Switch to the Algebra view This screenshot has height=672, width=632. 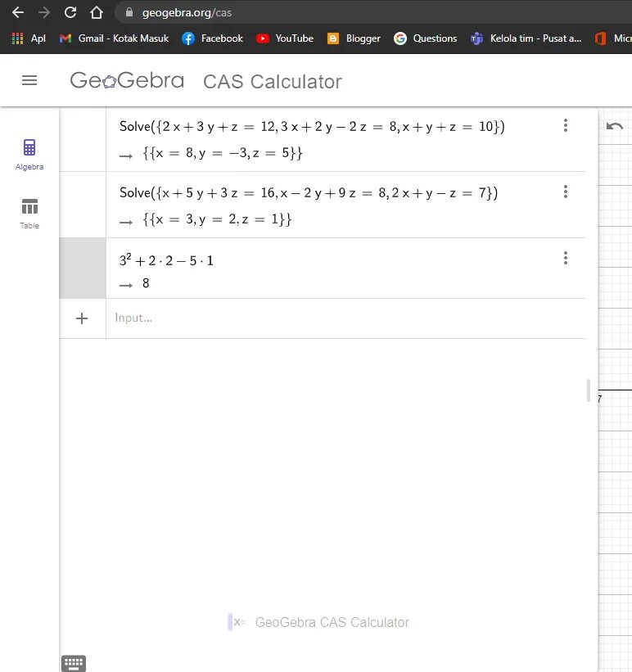point(29,154)
